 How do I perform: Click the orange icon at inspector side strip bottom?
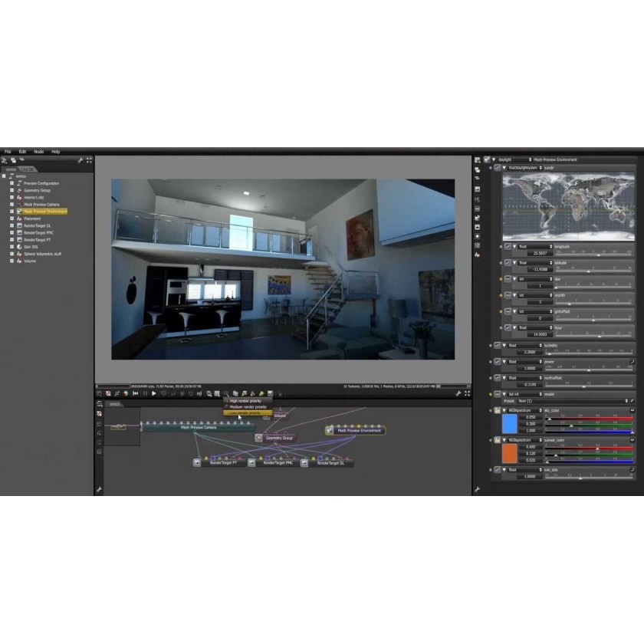(x=477, y=255)
